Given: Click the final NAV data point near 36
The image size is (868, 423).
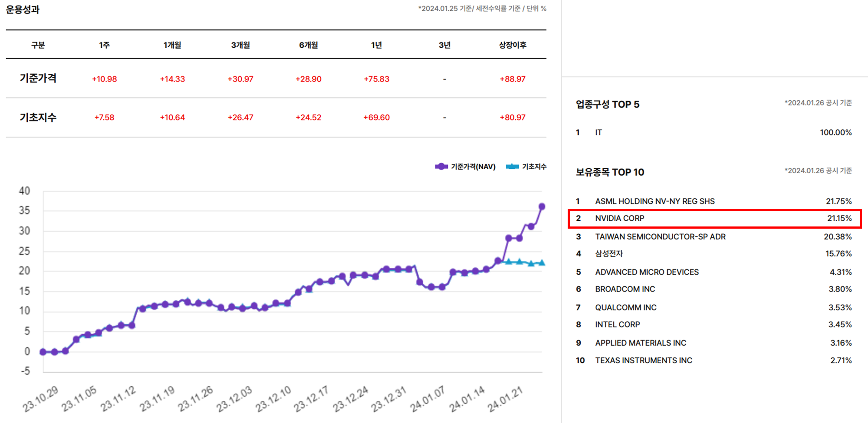Looking at the screenshot, I should coord(542,207).
